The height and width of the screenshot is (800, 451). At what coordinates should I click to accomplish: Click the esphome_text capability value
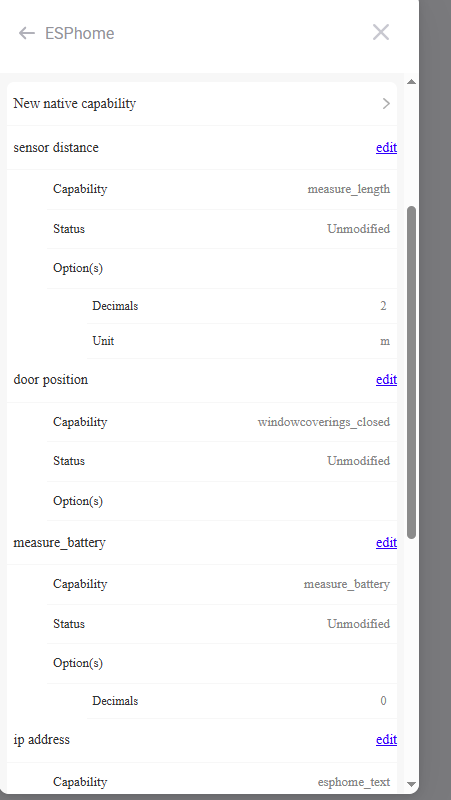(354, 782)
